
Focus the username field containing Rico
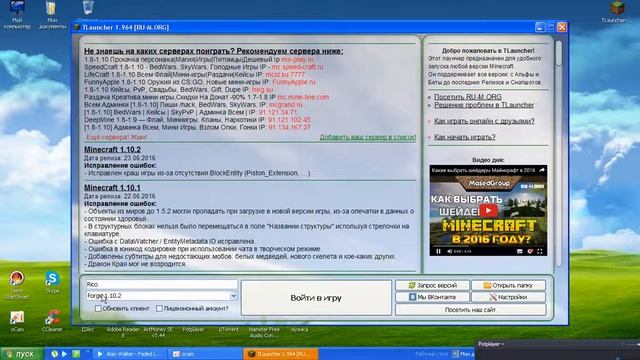coord(161,284)
